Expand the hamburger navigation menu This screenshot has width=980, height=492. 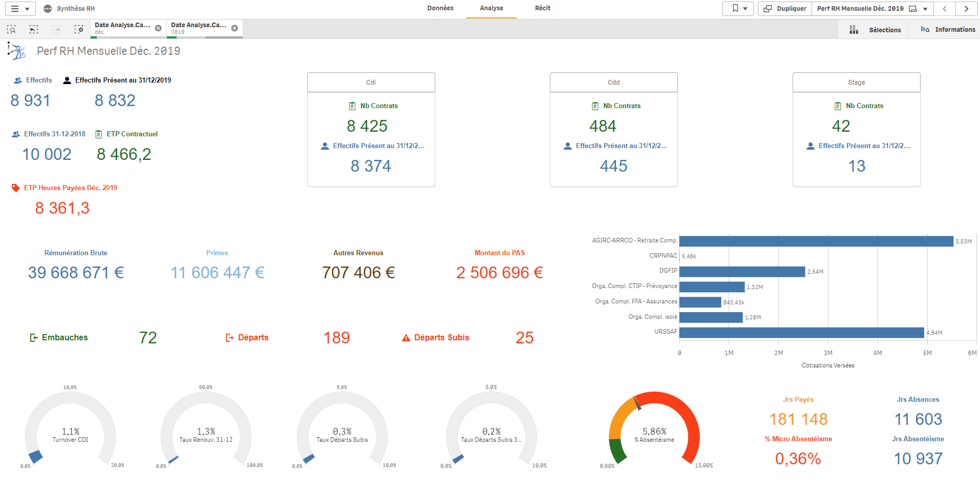tap(20, 9)
